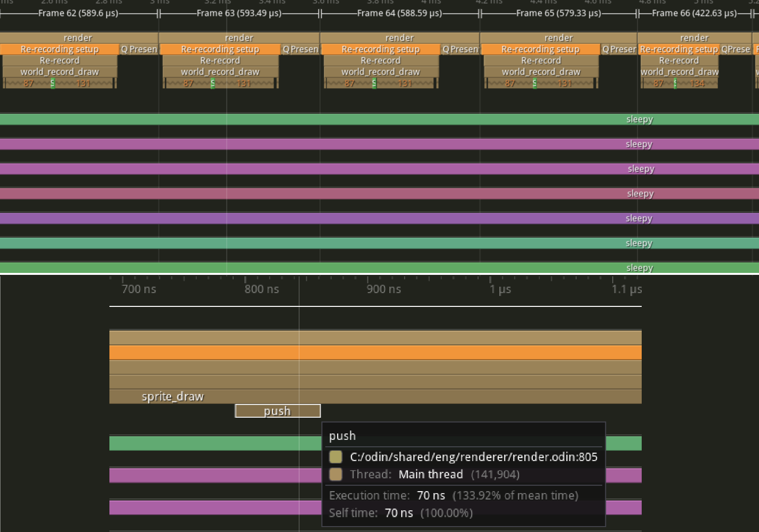Select the Frame 64 header label
This screenshot has height=532, width=759.
point(399,13)
